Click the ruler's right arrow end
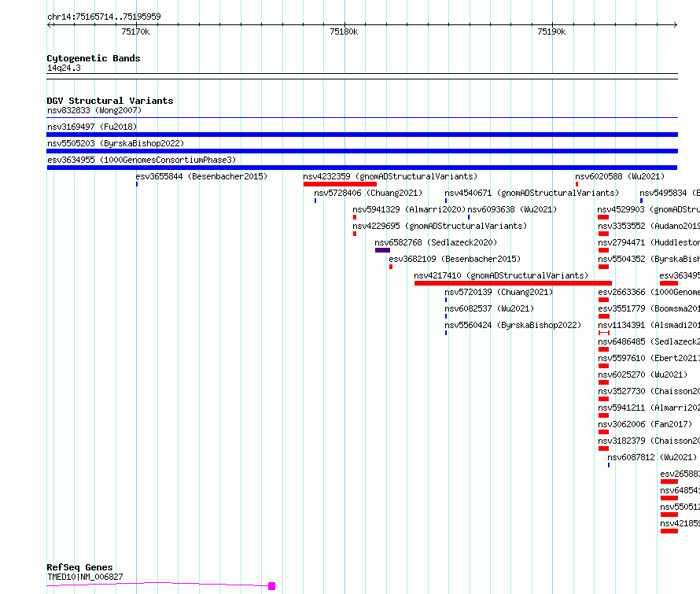The height and width of the screenshot is (594, 700). point(675,24)
